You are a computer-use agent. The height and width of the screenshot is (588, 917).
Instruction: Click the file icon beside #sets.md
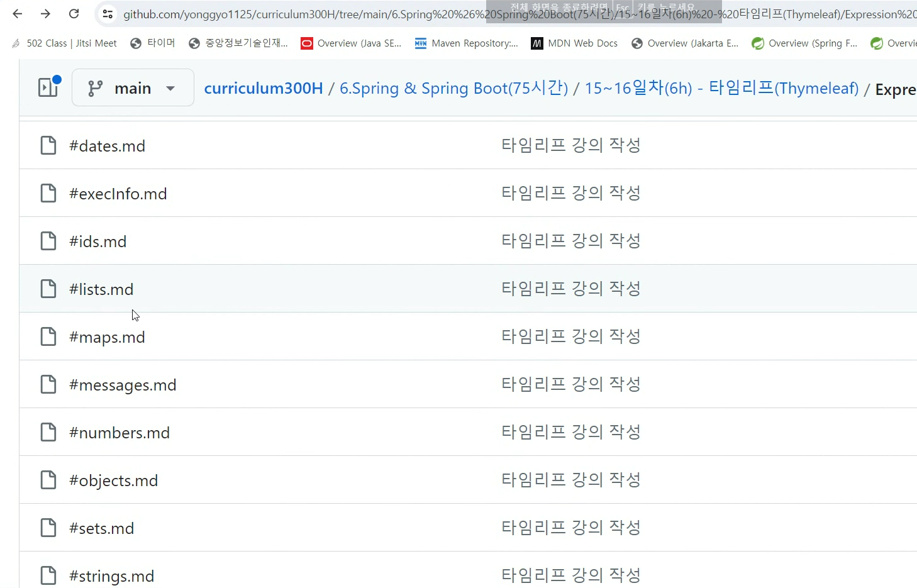tap(48, 528)
